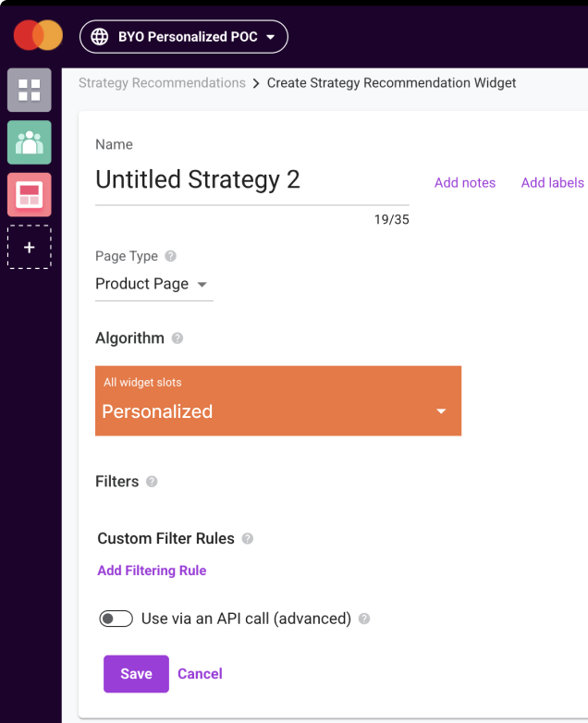Image resolution: width=588 pixels, height=723 pixels.
Task: Open the BYO Personalized POC site dropdown
Action: click(x=184, y=36)
